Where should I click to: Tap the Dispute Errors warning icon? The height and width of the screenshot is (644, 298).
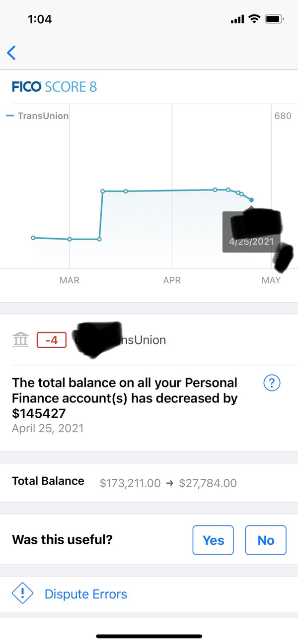pyautogui.click(x=22, y=594)
